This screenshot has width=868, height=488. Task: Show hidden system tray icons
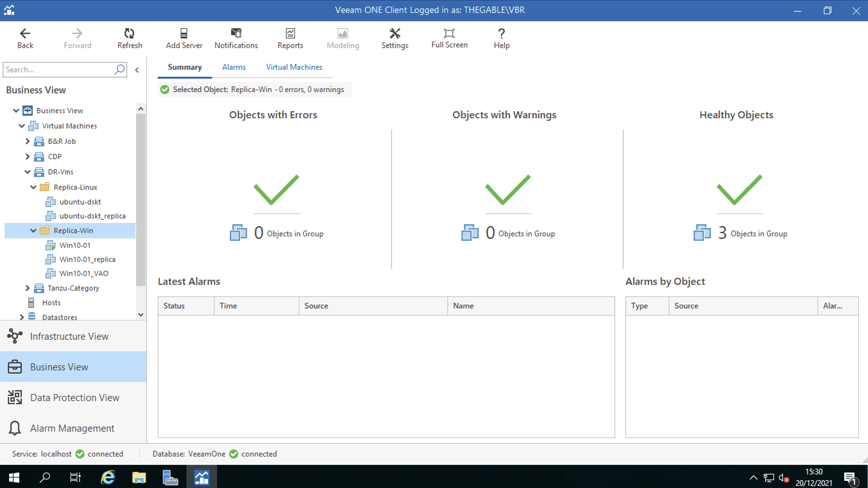pyautogui.click(x=753, y=477)
